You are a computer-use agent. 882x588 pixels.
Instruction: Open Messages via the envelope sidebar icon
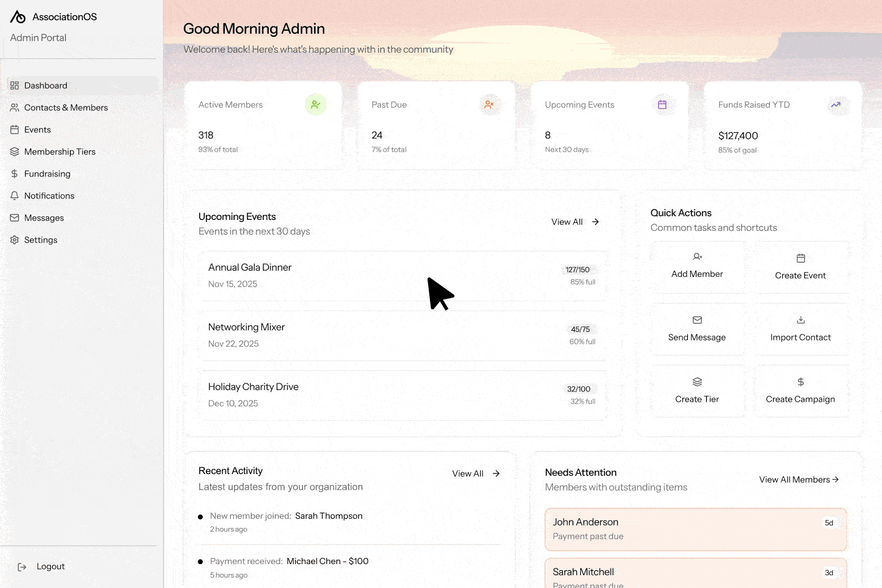15,217
